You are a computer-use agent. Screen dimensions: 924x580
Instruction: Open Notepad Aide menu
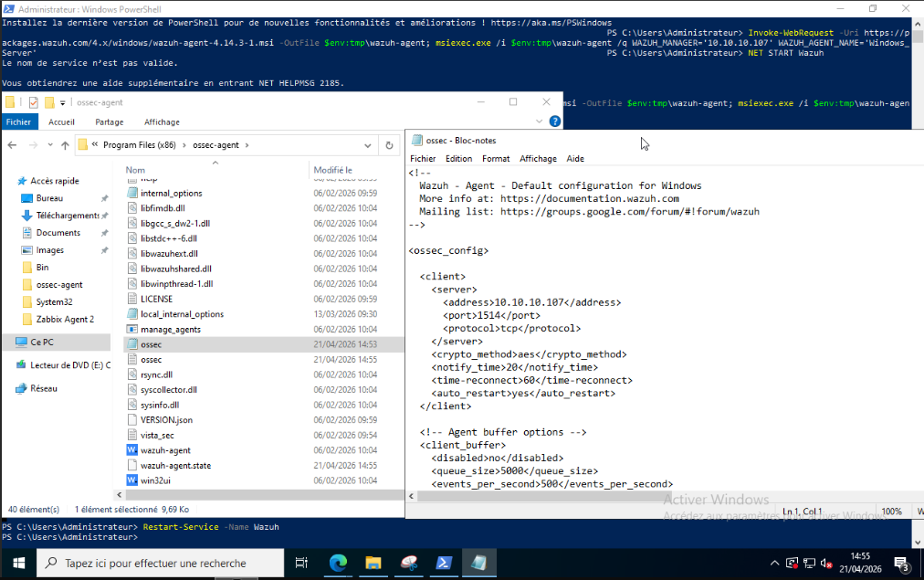tap(575, 159)
